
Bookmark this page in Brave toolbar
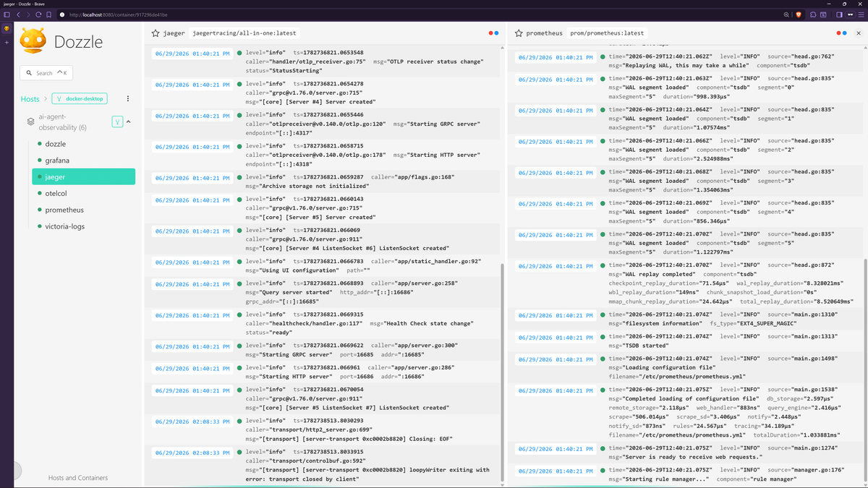49,14
